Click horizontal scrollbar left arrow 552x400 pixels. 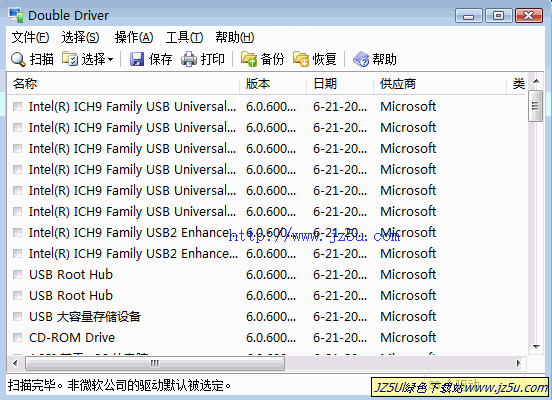tap(15, 363)
